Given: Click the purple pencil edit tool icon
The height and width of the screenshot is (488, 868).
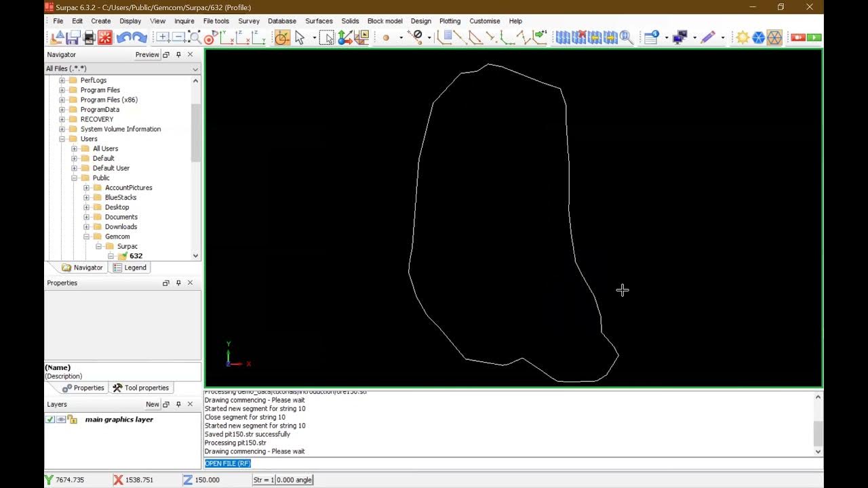Looking at the screenshot, I should coord(708,38).
